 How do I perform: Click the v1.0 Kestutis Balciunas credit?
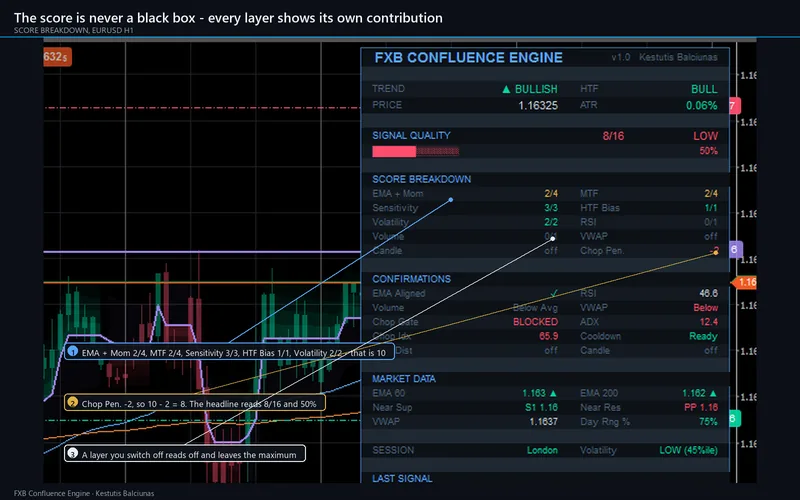664,57
